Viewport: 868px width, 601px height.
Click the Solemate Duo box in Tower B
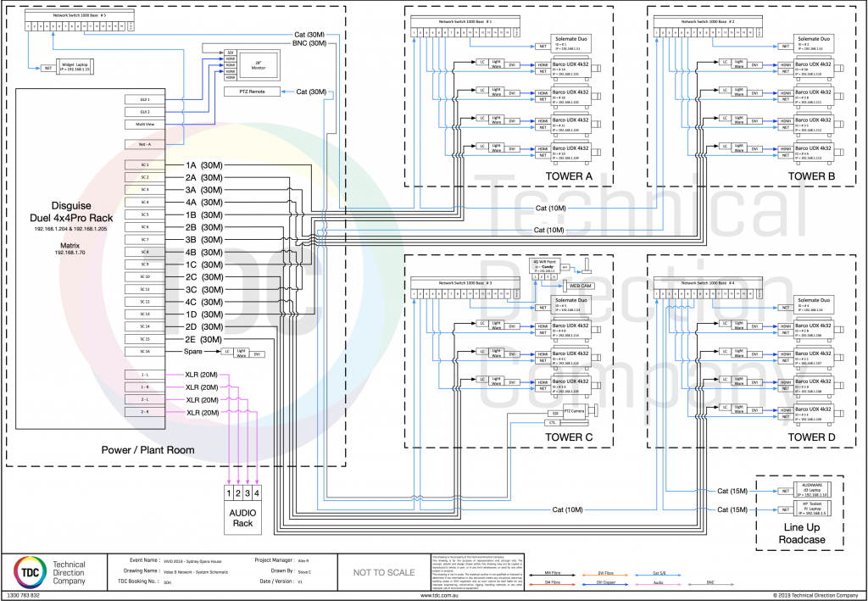pos(814,44)
